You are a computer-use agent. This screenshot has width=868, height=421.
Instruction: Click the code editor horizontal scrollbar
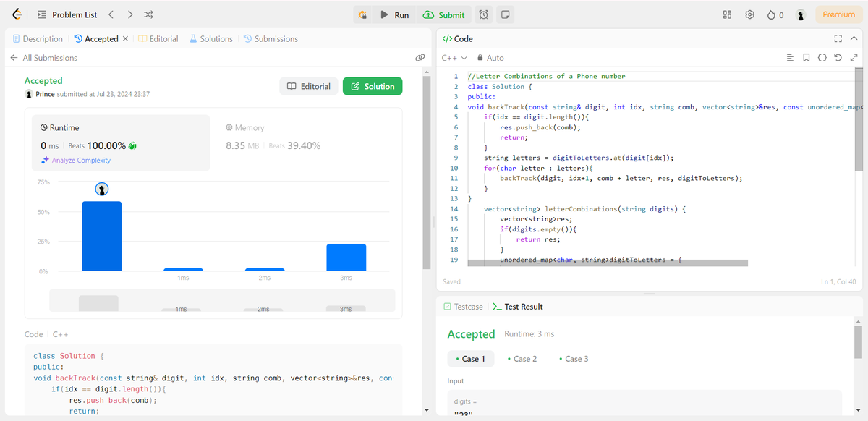(608, 263)
